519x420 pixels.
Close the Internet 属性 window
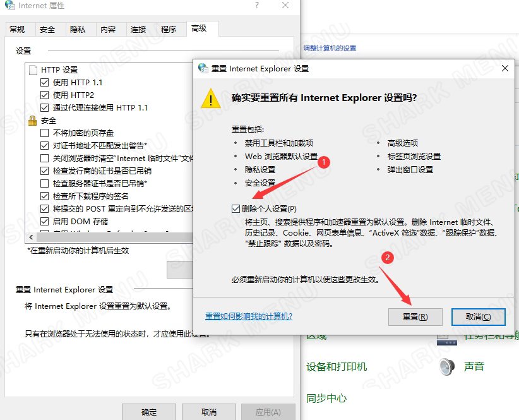coord(285,5)
